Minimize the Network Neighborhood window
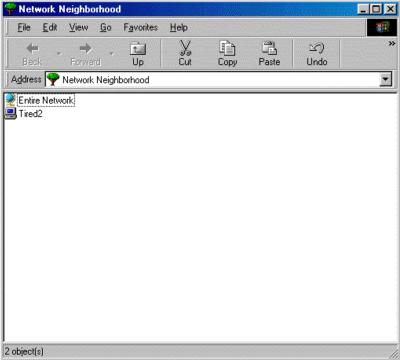Image resolution: width=400 pixels, height=360 pixels. pyautogui.click(x=363, y=9)
